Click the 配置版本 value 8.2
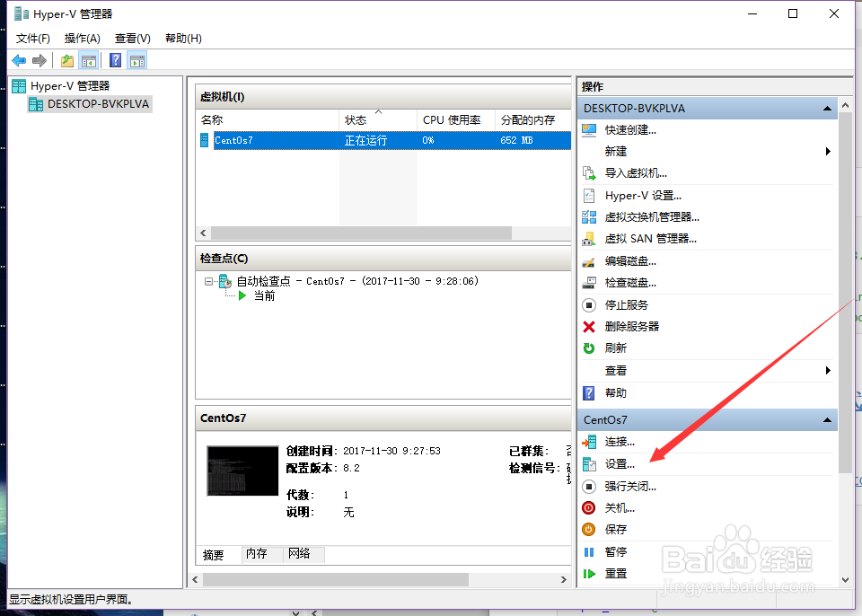The width and height of the screenshot is (862, 616). click(x=351, y=469)
